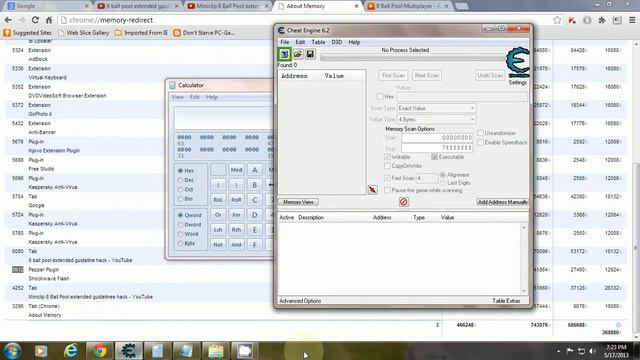The width and height of the screenshot is (640, 360).
Task: Open the Scan Type dropdown
Action: pyautogui.click(x=436, y=108)
